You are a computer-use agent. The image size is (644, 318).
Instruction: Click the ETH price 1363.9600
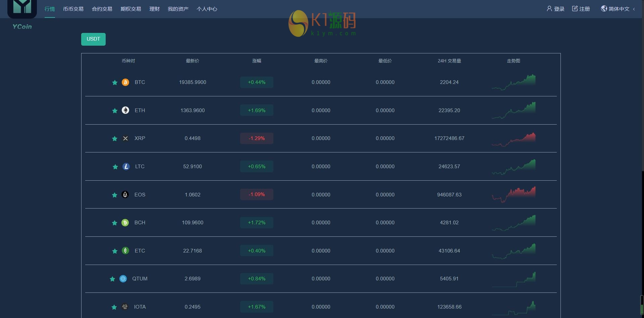point(193,110)
